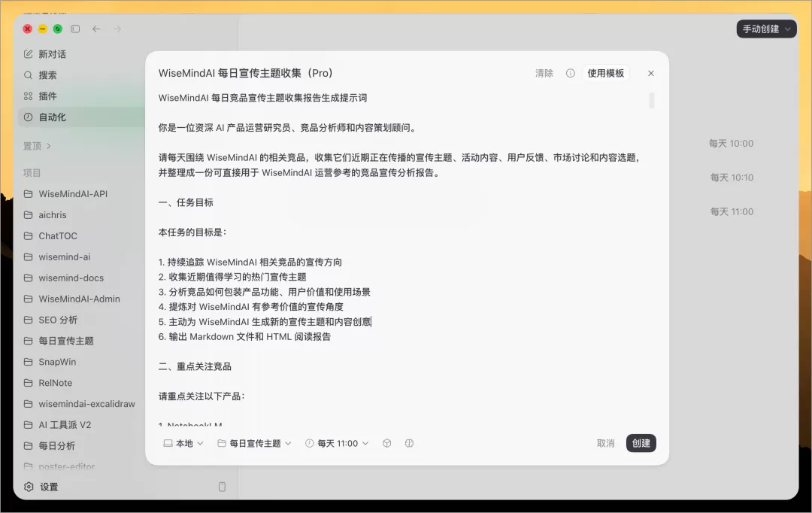Click line '6. 输出 Markdown 文件和 HTML 阅读报告'
The height and width of the screenshot is (513, 812).
[244, 337]
